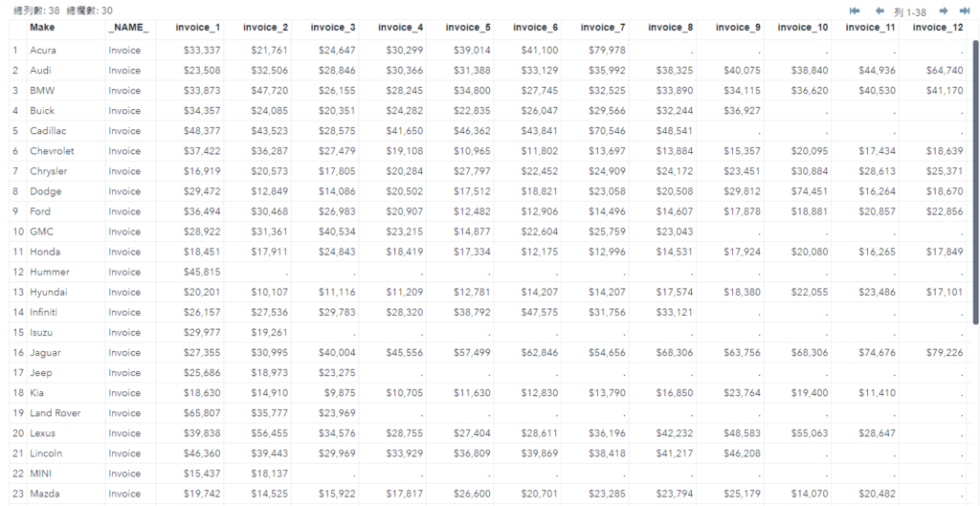The height and width of the screenshot is (506, 980).
Task: Click the vertical scrollbar on the table
Action: (975, 182)
